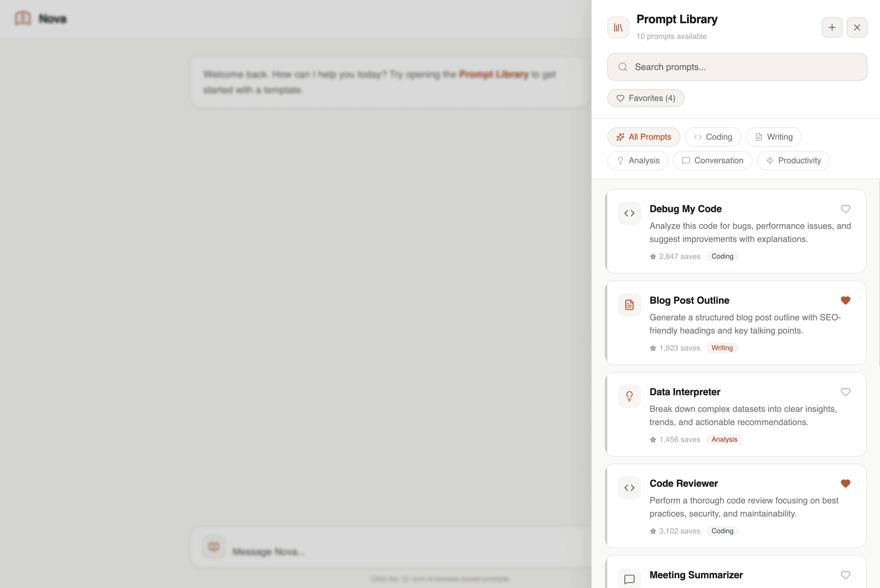Viewport: 880px width, 588px height.
Task: Favorite the Debug My Code prompt
Action: pos(845,209)
